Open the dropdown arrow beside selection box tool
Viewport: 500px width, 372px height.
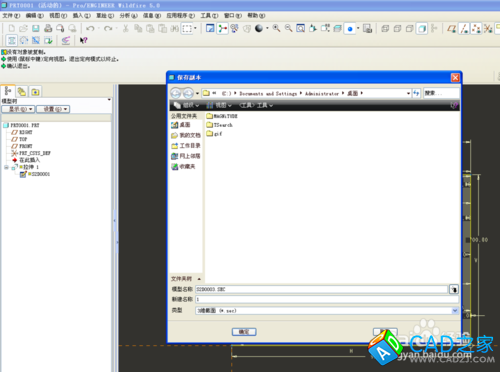click(195, 29)
